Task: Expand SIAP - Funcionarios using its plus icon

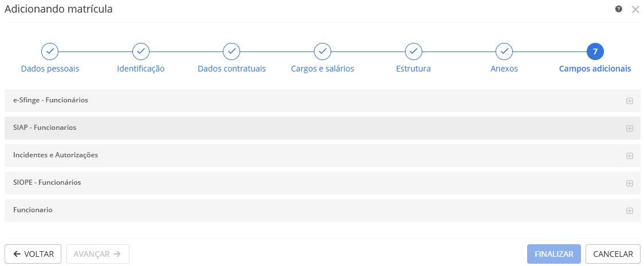Action: pyautogui.click(x=629, y=128)
